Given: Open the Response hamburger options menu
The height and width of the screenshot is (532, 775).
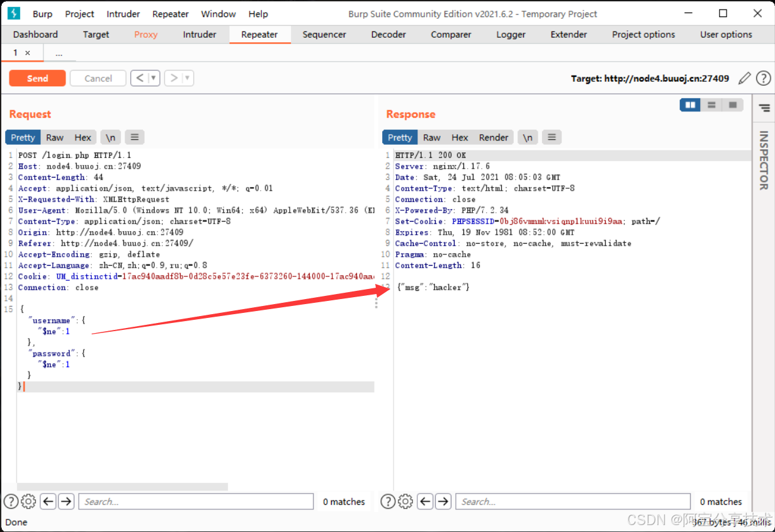Looking at the screenshot, I should coord(552,137).
